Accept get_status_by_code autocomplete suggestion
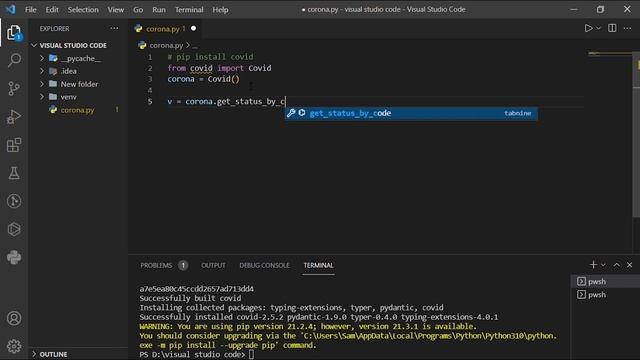640x360 pixels. click(411, 113)
